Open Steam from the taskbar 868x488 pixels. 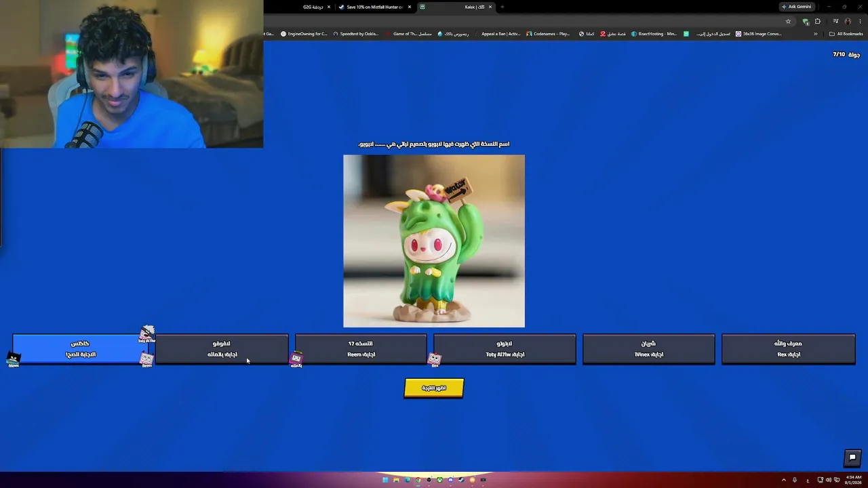tap(461, 480)
